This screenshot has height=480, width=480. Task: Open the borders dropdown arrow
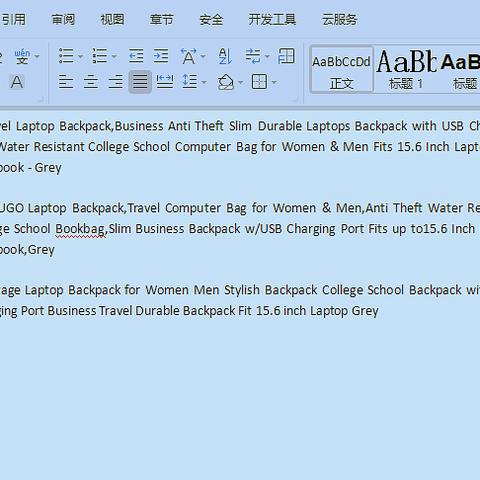[274, 82]
